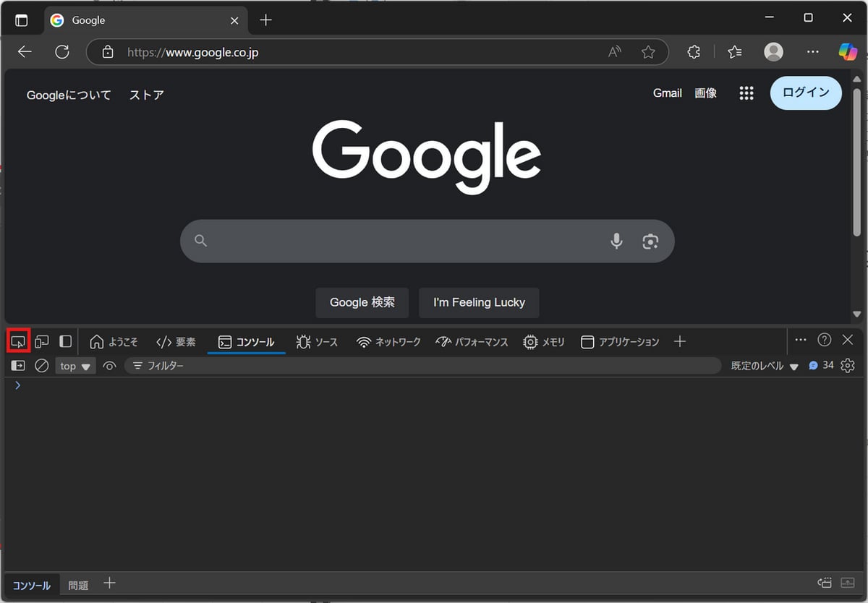Switch to the 要素 tab

tap(176, 341)
